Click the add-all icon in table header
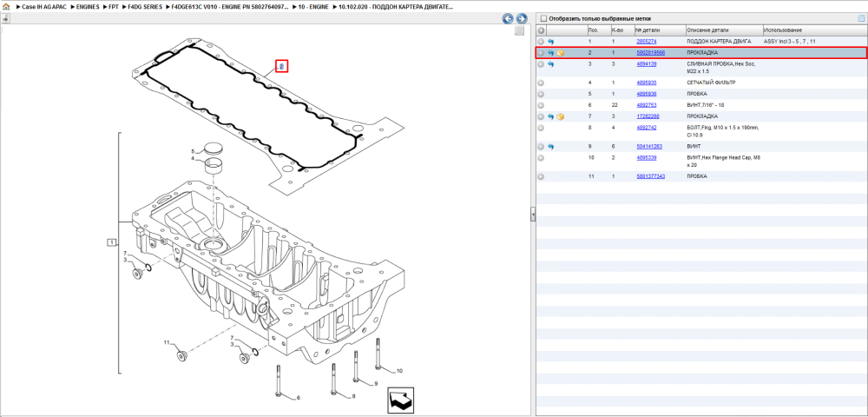This screenshot has height=417, width=868. pos(541,30)
